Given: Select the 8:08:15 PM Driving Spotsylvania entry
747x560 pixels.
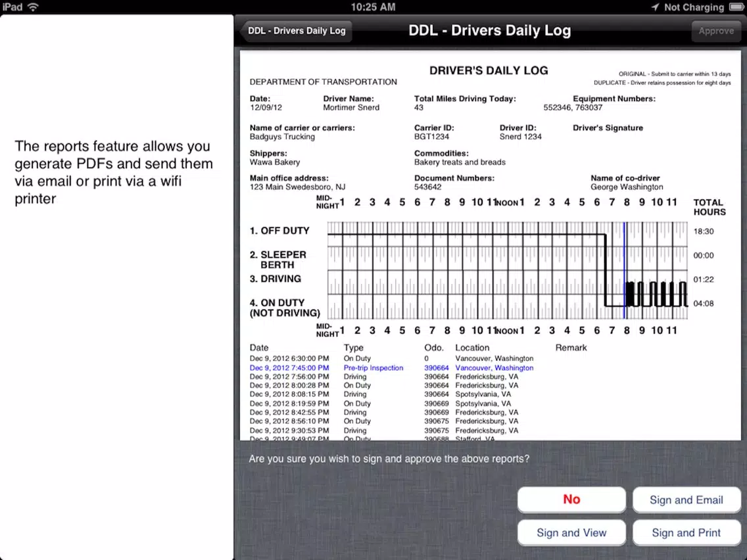Looking at the screenshot, I should click(x=380, y=394).
